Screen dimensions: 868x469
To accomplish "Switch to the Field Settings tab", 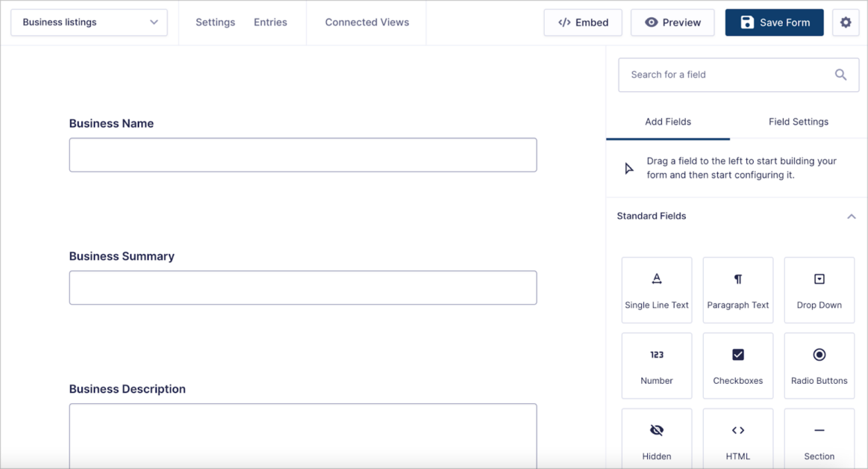I will tap(799, 122).
